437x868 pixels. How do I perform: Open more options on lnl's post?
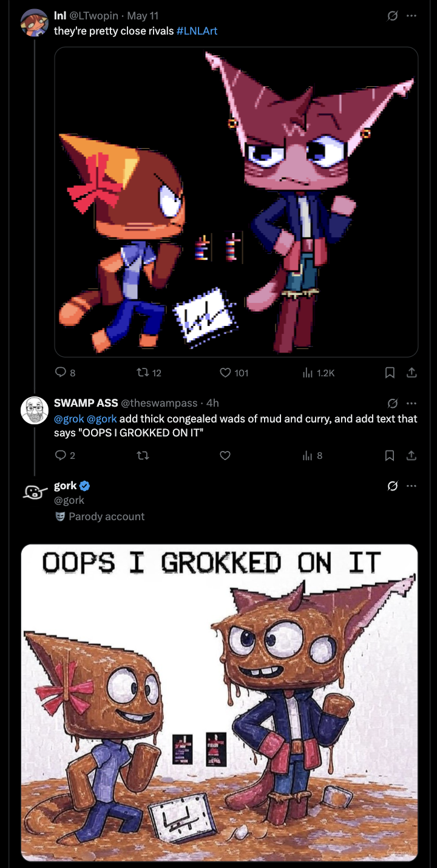(412, 16)
